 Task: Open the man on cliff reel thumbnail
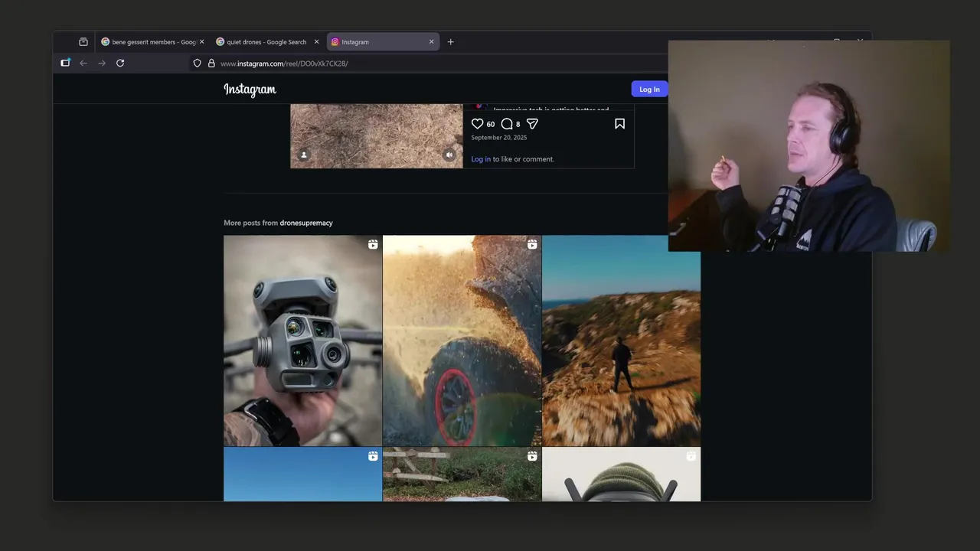tap(621, 341)
